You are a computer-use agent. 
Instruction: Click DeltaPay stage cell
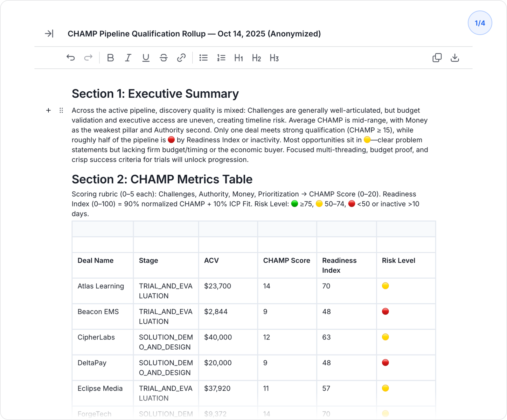coord(166,367)
